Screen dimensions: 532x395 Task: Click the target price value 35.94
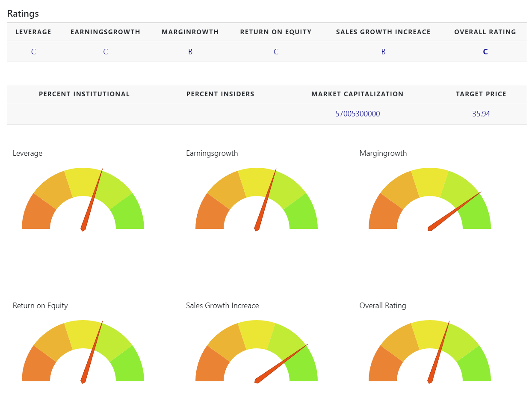click(481, 114)
